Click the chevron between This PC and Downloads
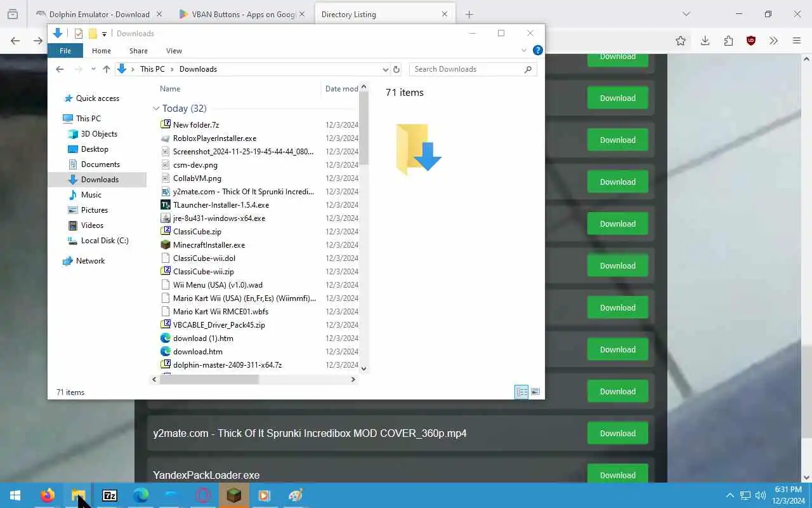This screenshot has width=812, height=508. (x=172, y=69)
